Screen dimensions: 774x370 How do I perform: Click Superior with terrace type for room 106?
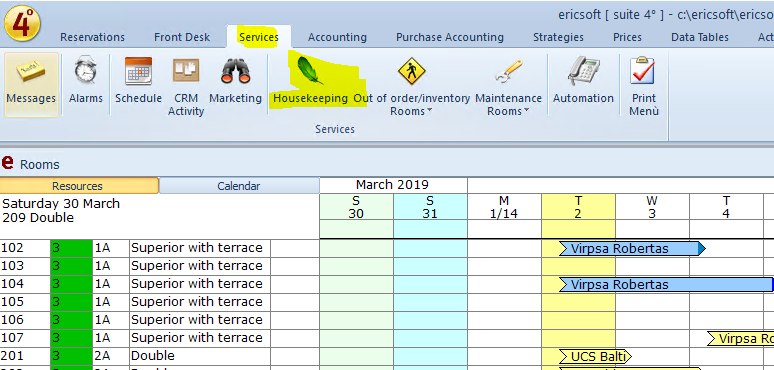point(200,320)
